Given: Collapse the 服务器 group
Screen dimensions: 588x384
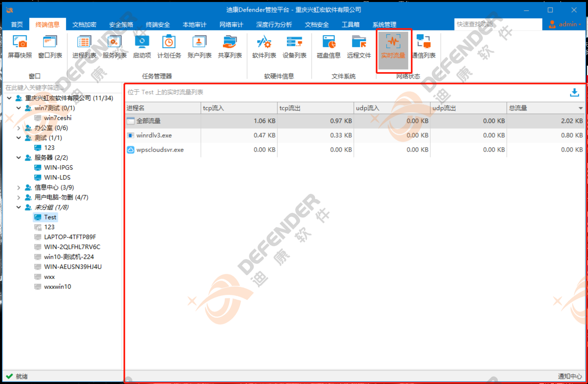Looking at the screenshot, I should [19, 158].
